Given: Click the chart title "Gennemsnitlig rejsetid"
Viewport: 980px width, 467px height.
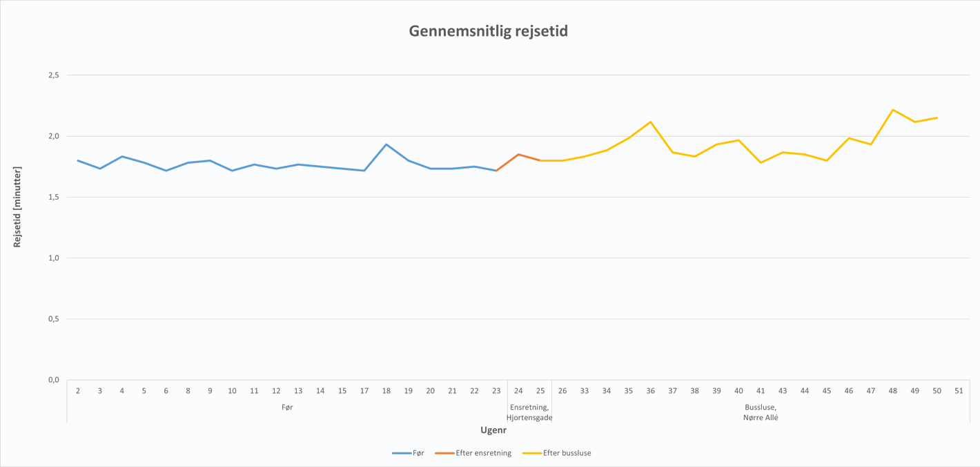Looking at the screenshot, I should [x=488, y=31].
